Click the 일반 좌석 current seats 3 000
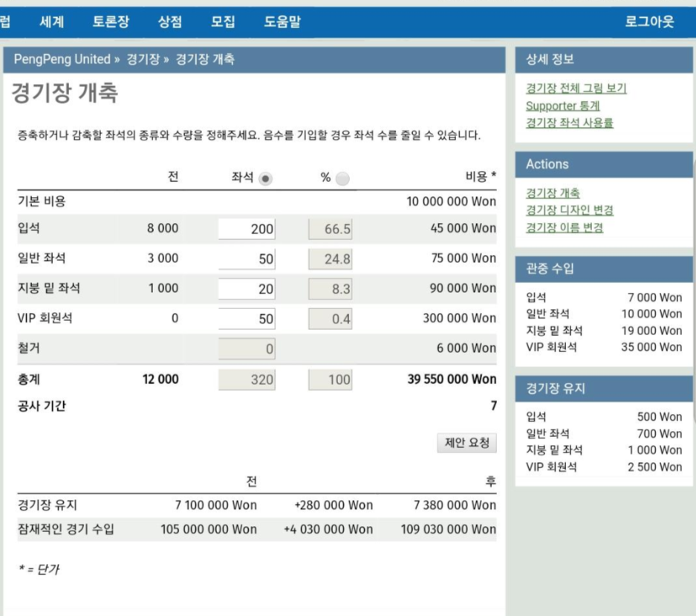 (x=163, y=258)
